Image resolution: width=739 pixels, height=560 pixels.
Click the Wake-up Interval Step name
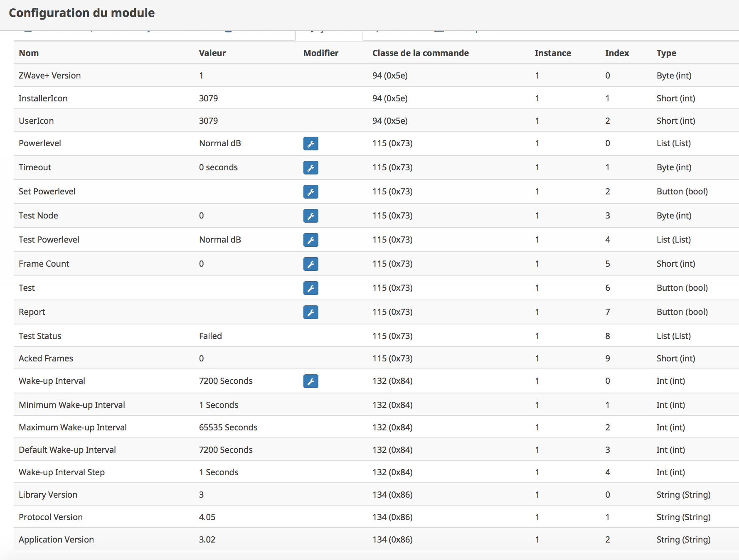pos(62,472)
